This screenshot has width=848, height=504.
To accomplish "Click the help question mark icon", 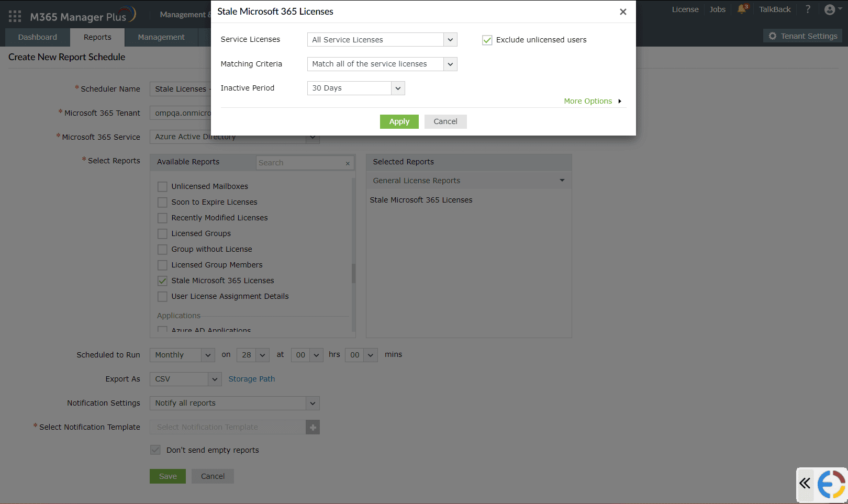I will coord(808,9).
